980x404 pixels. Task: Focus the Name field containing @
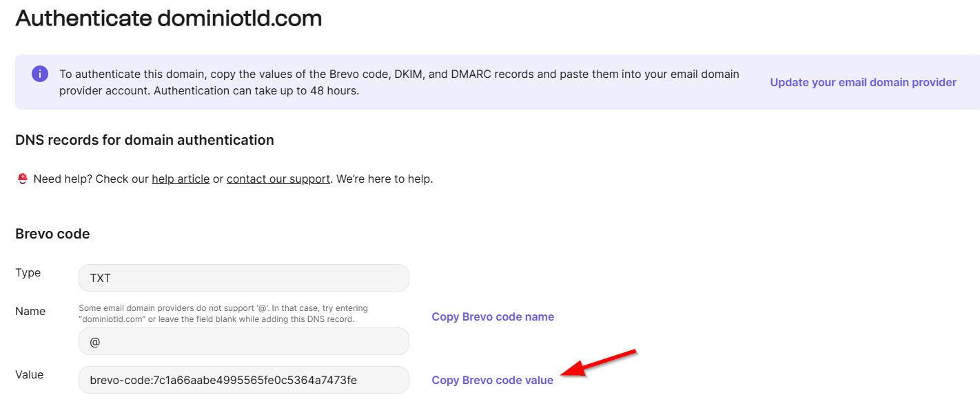click(244, 341)
